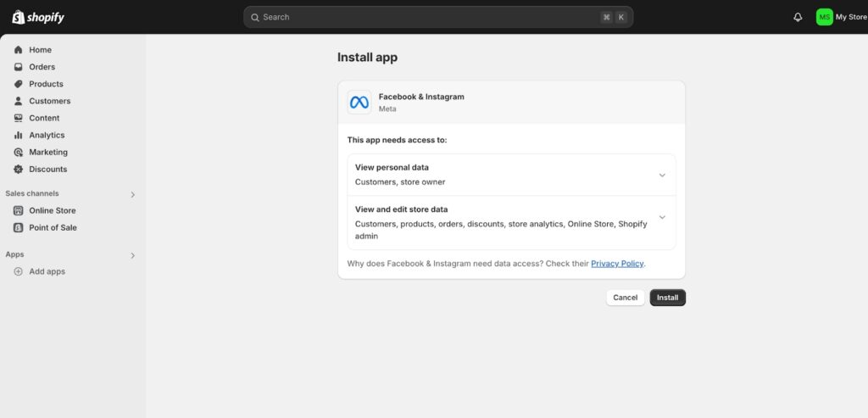Click the Customers person icon

click(x=19, y=101)
